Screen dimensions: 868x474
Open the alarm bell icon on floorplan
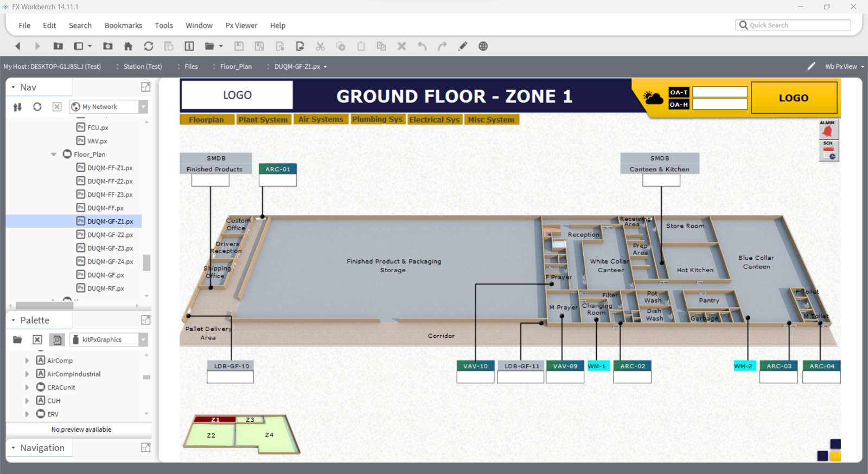pos(828,130)
